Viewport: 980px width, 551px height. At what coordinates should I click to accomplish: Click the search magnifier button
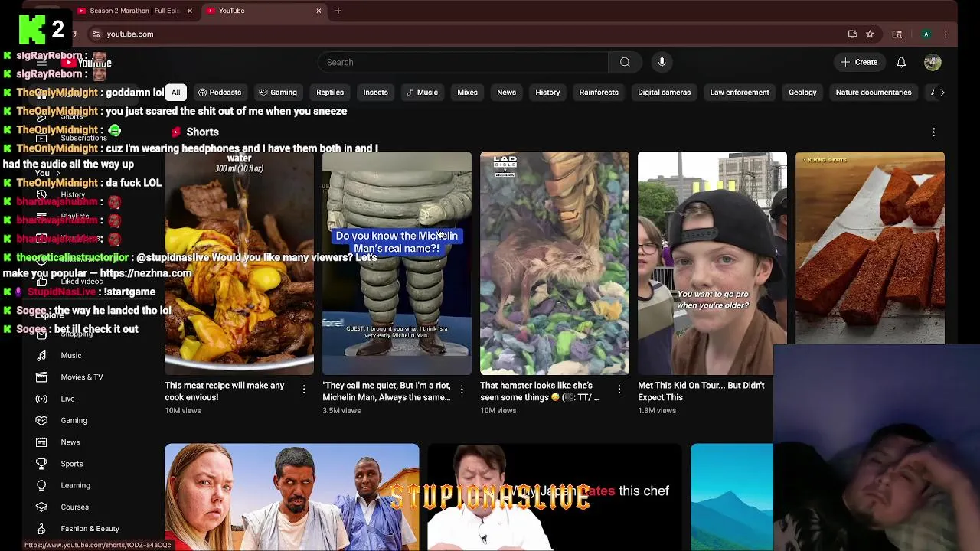coord(625,62)
